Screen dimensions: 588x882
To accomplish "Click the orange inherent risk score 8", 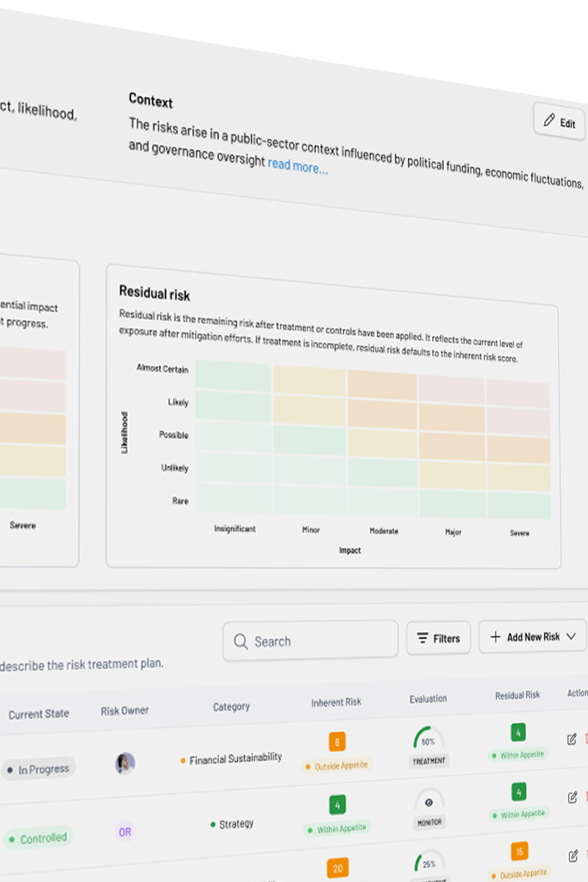I will (337, 742).
